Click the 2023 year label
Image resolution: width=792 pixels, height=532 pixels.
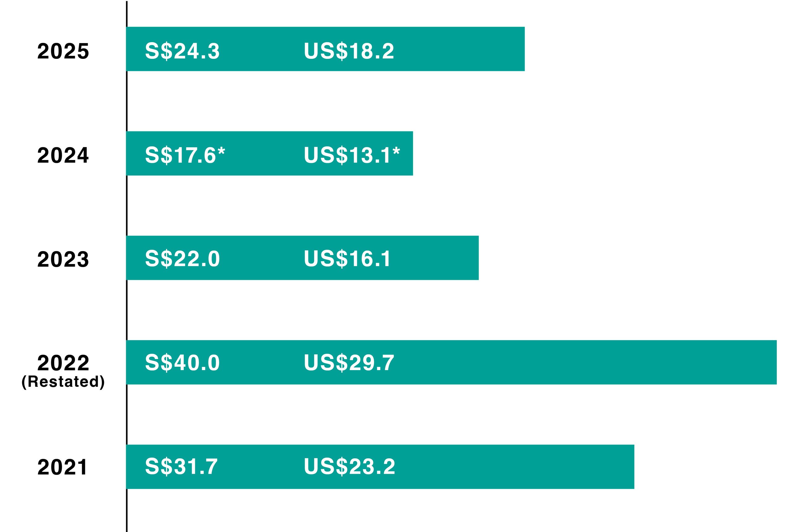(63, 260)
